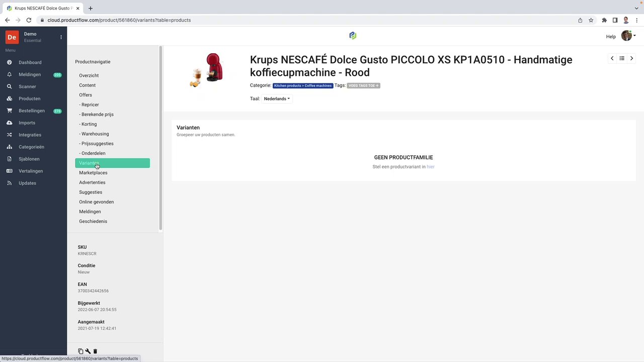Click the product navigation panel scrollbar

pyautogui.click(x=160, y=138)
